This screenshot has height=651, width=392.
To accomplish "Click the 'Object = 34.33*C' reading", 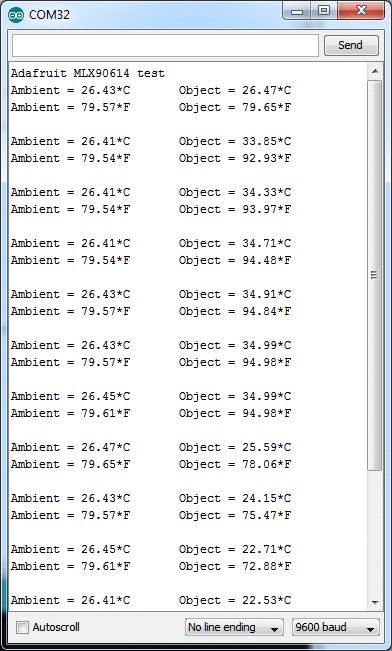I will click(x=235, y=193).
